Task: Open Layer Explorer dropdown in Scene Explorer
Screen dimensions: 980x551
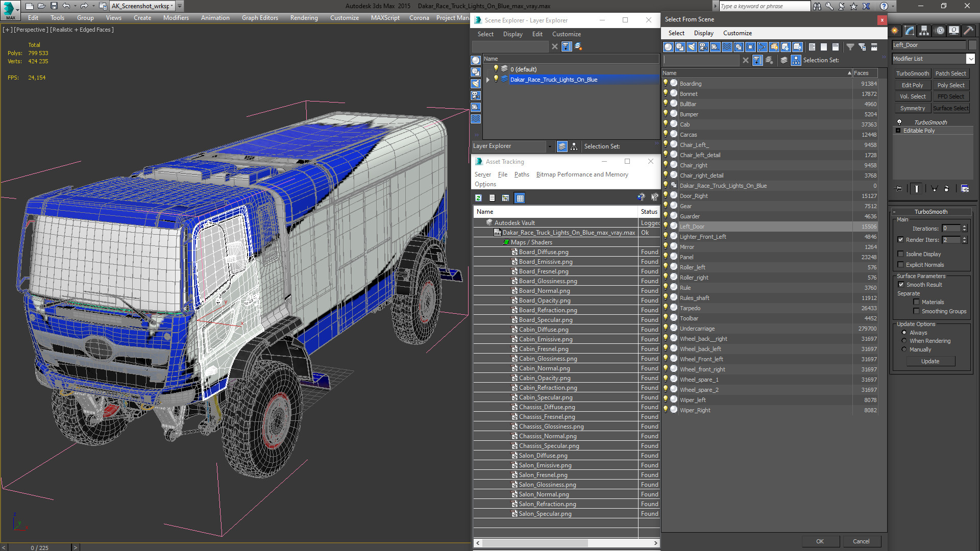Action: [550, 146]
